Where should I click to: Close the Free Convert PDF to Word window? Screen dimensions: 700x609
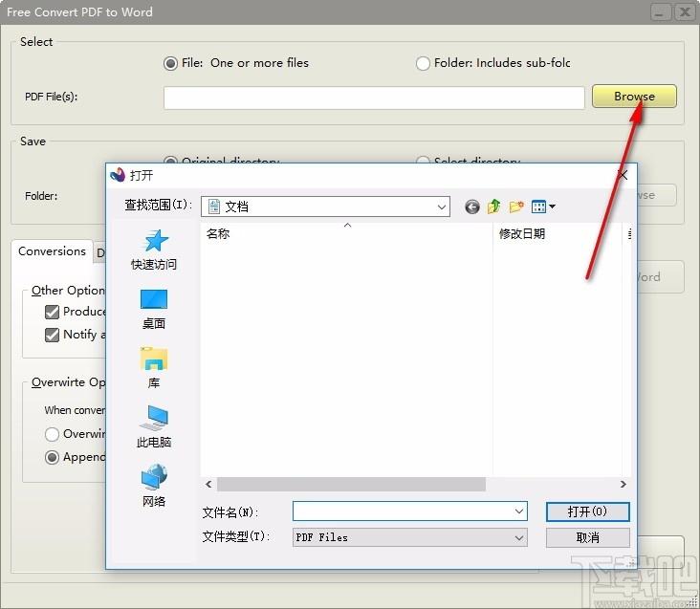tap(685, 12)
